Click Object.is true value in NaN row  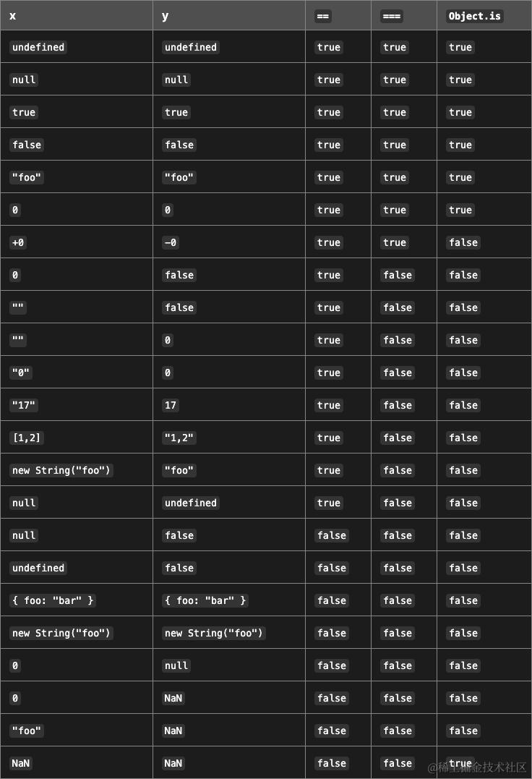point(460,763)
